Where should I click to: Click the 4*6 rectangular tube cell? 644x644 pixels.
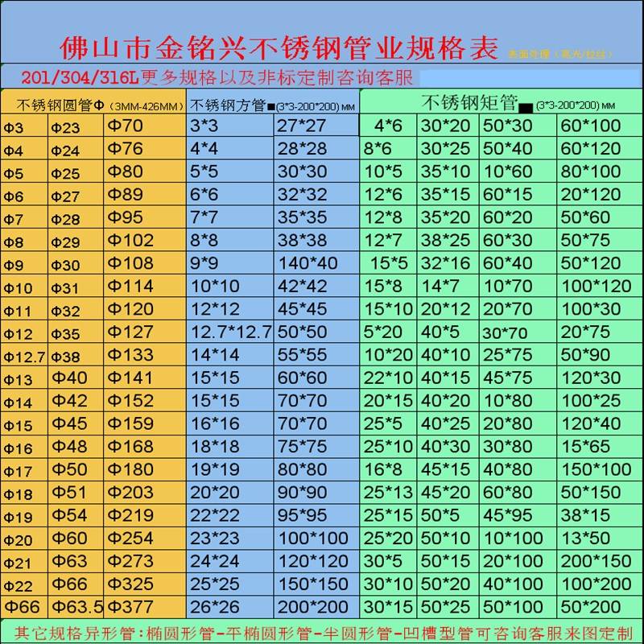pos(388,126)
